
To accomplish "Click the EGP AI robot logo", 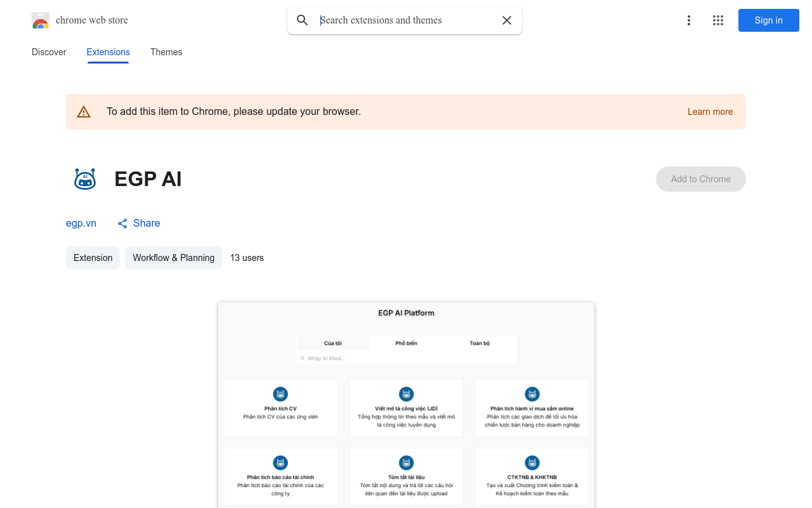I will [x=85, y=179].
